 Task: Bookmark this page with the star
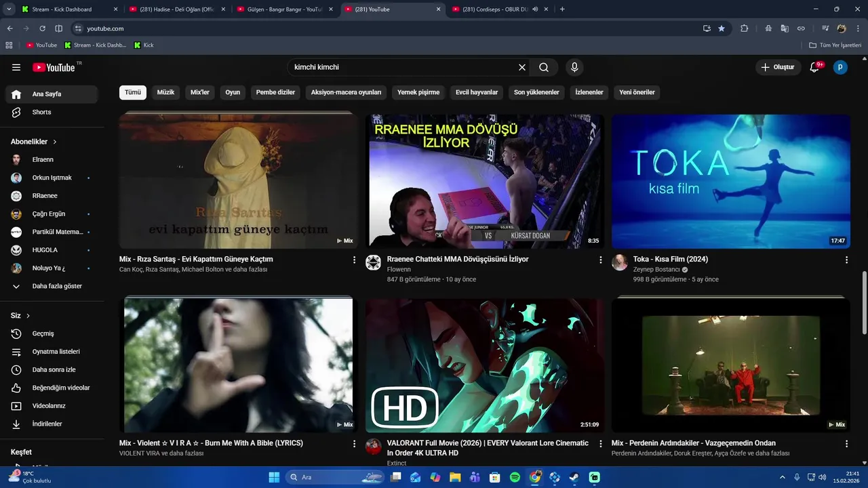tap(722, 28)
